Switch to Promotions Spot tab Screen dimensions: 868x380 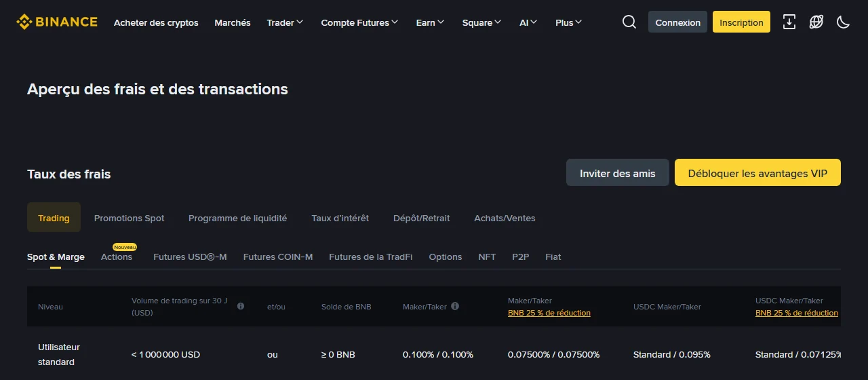(x=129, y=218)
